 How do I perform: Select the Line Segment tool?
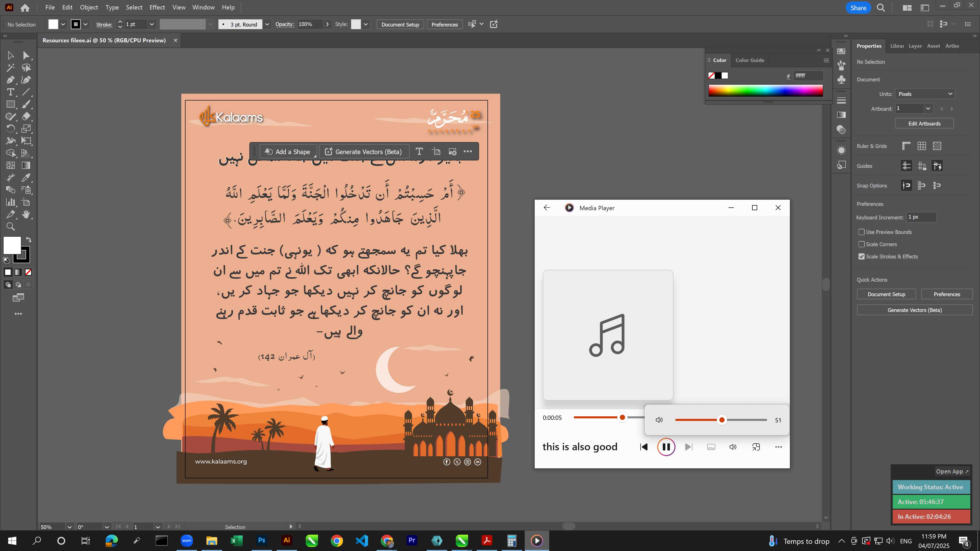coord(26,92)
